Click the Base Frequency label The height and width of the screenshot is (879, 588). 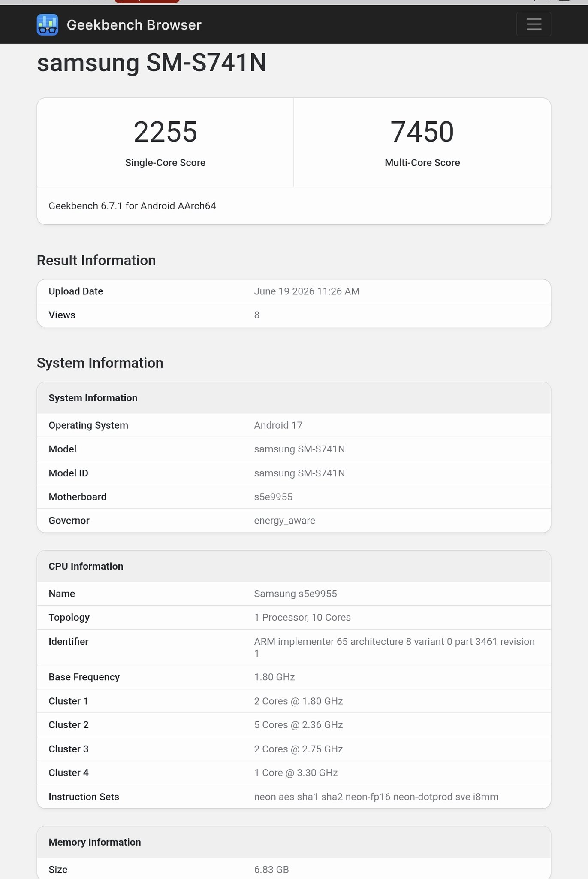84,677
